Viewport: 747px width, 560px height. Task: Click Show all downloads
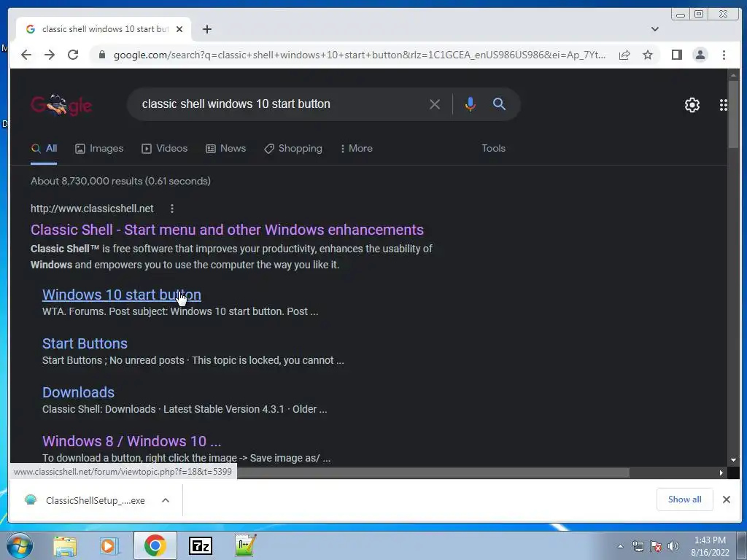[x=684, y=499]
